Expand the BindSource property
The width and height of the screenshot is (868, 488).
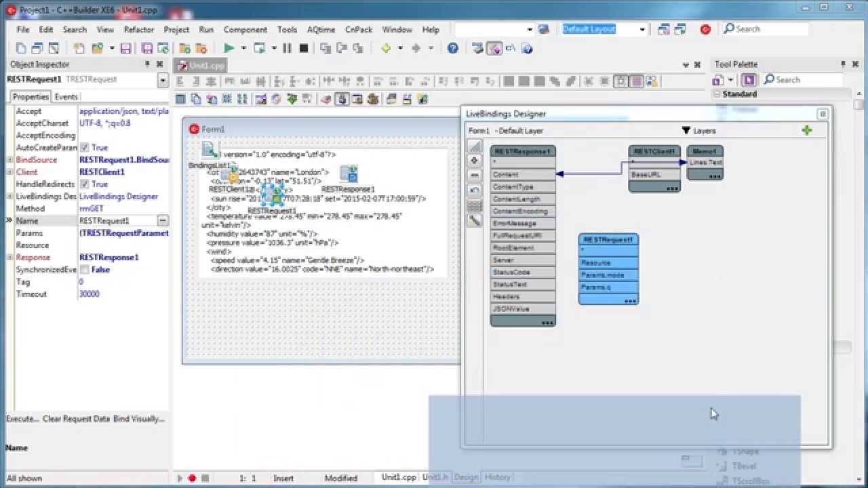click(x=9, y=160)
